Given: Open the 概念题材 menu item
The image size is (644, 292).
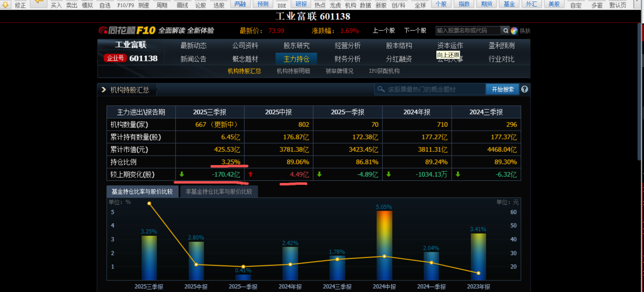Looking at the screenshot, I should (x=245, y=59).
